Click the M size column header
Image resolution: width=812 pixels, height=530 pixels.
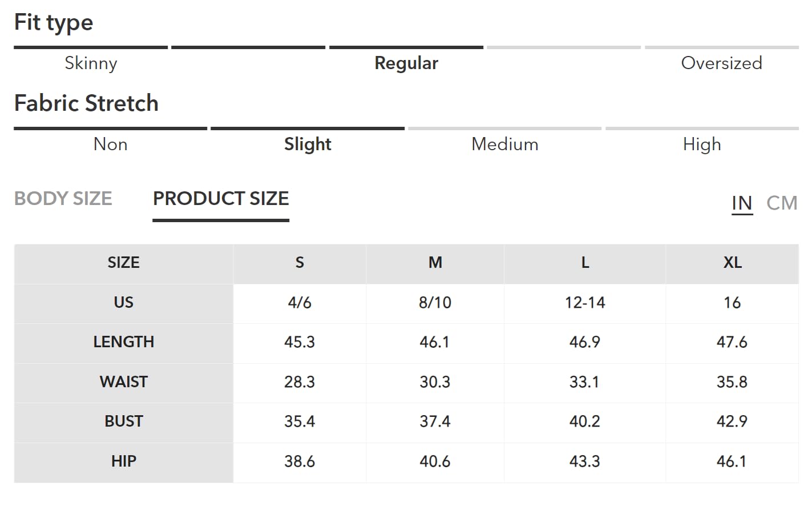click(435, 263)
